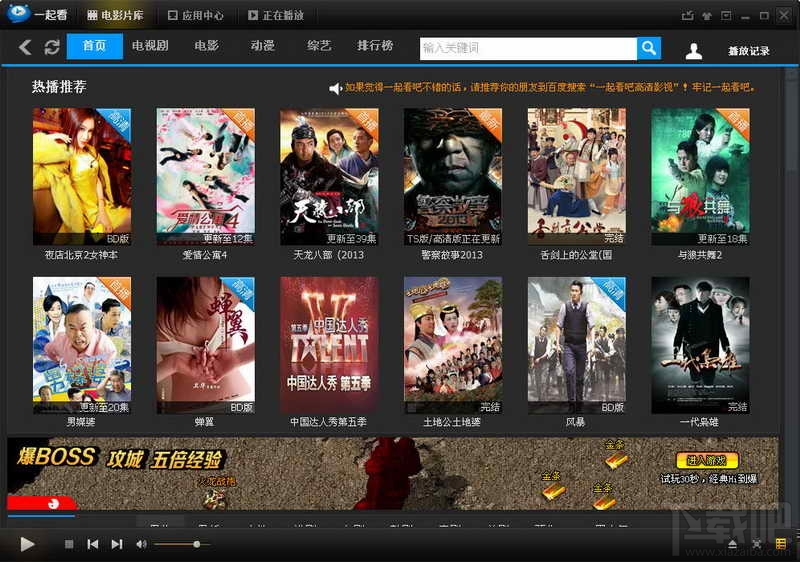Adjust the volume slider knob

click(x=197, y=544)
